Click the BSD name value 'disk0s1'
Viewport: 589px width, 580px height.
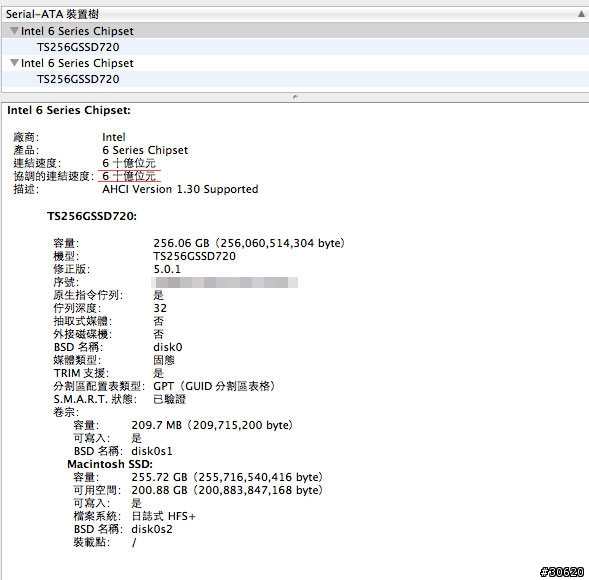pyautogui.click(x=152, y=451)
